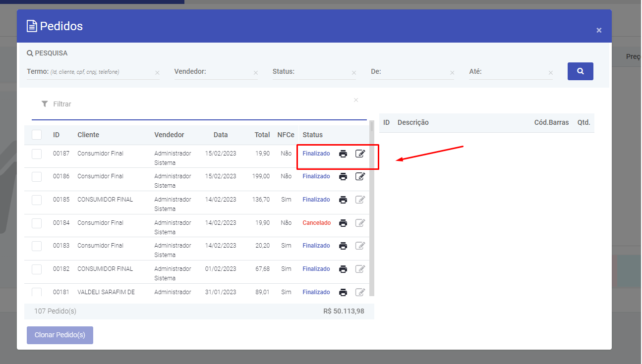The width and height of the screenshot is (642, 364).
Task: Check the box for order 00187
Action: (x=37, y=154)
